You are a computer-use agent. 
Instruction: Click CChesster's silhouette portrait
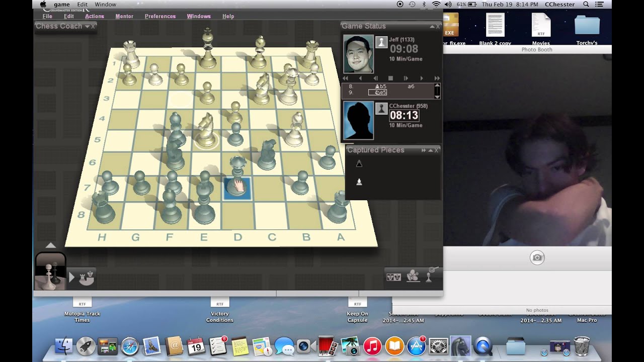click(x=358, y=121)
